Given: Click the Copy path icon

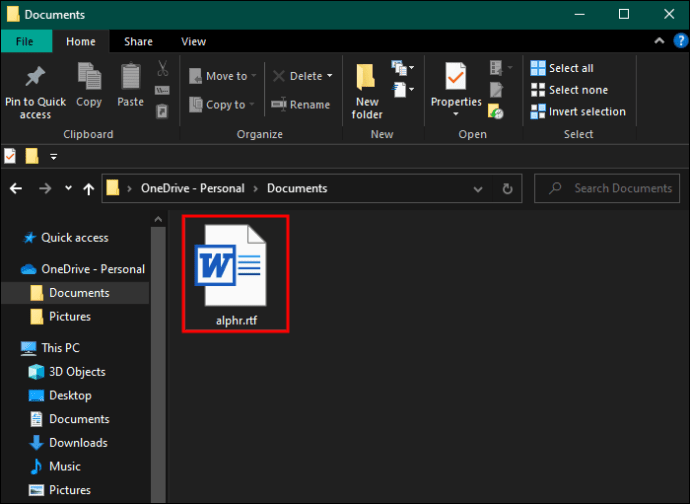Looking at the screenshot, I should (x=162, y=91).
